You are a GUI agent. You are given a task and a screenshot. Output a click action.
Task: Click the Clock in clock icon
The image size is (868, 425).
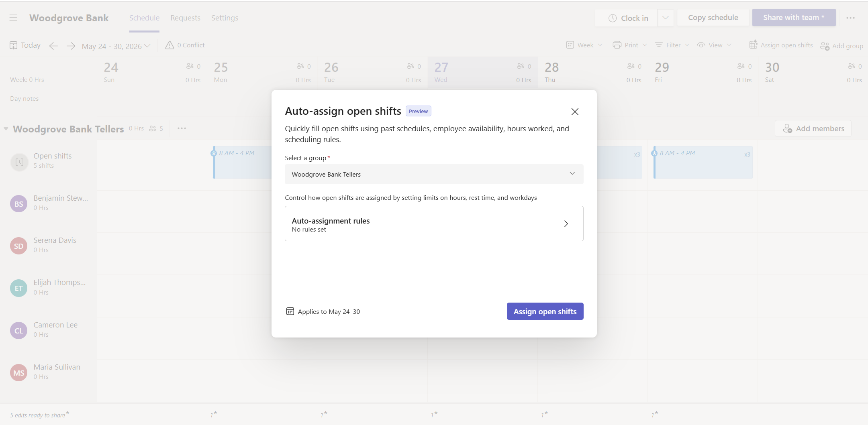point(613,18)
